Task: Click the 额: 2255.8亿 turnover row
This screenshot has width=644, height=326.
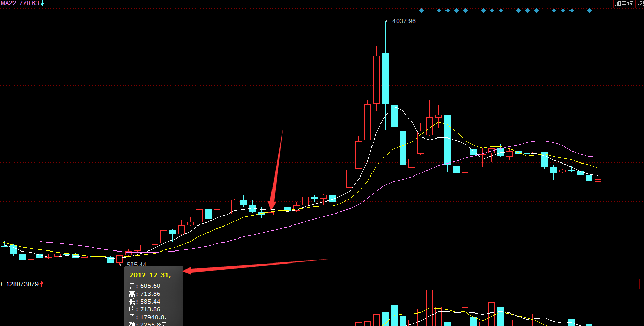Action: (x=147, y=323)
